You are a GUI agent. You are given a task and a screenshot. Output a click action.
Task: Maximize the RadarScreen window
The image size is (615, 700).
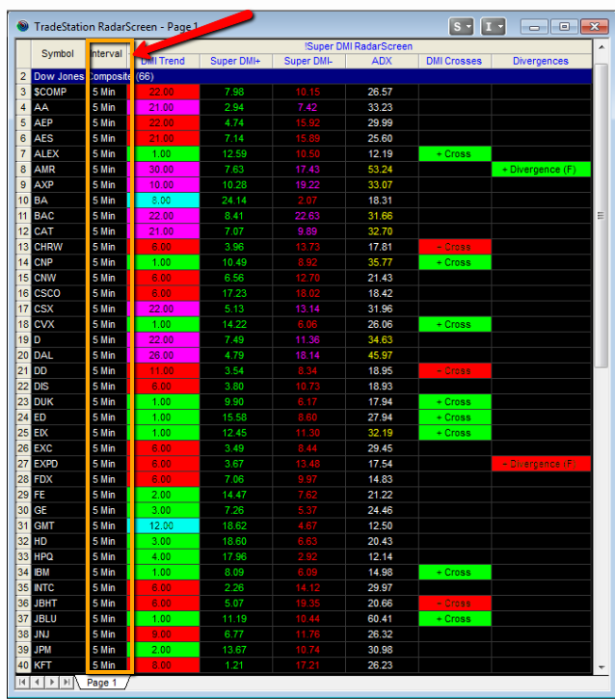[564, 27]
